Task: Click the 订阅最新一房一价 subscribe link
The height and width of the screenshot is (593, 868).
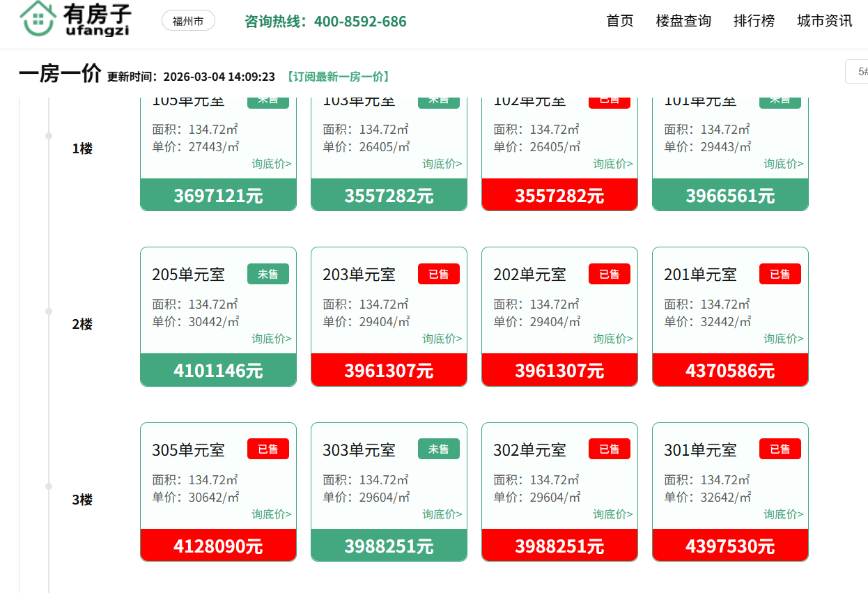Action: coord(338,77)
